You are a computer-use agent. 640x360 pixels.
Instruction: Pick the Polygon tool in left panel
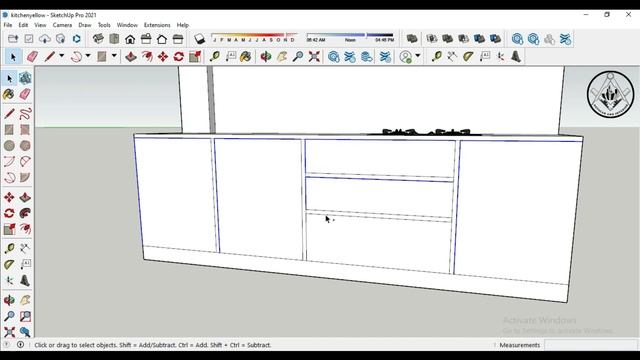[x=25, y=145]
